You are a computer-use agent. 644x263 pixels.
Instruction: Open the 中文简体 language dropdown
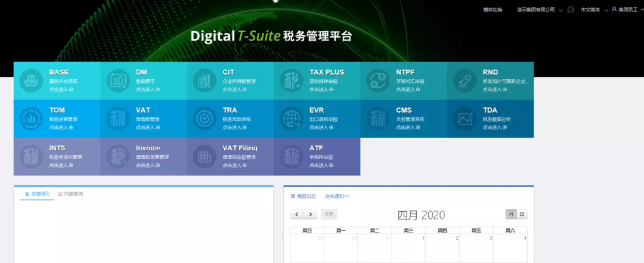tap(594, 10)
